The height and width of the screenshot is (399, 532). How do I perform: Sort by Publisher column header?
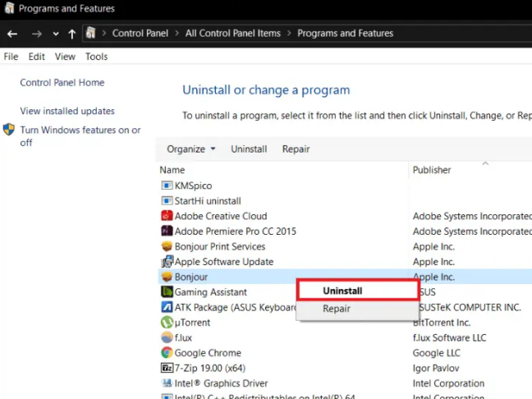(x=432, y=170)
